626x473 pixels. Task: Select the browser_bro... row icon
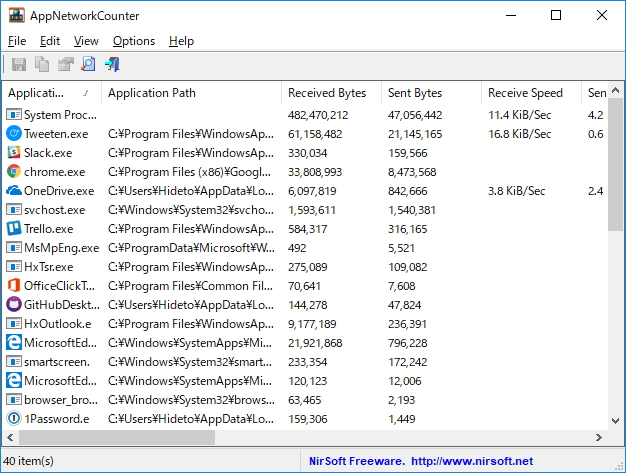[14, 400]
